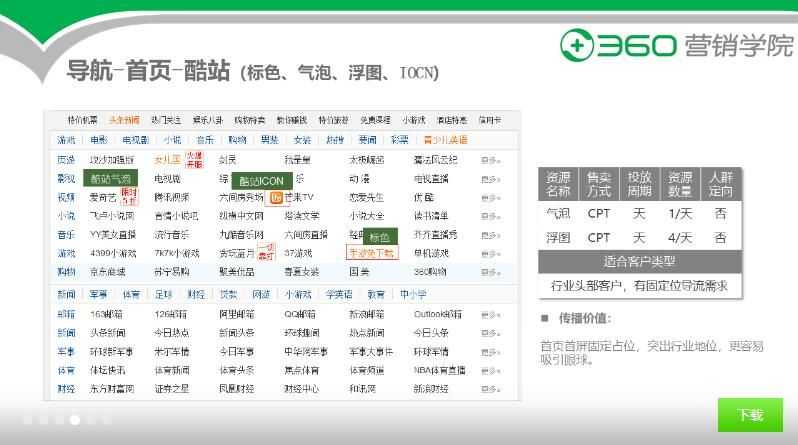Open the QQ邮箱 link
The width and height of the screenshot is (798, 445).
point(300,315)
